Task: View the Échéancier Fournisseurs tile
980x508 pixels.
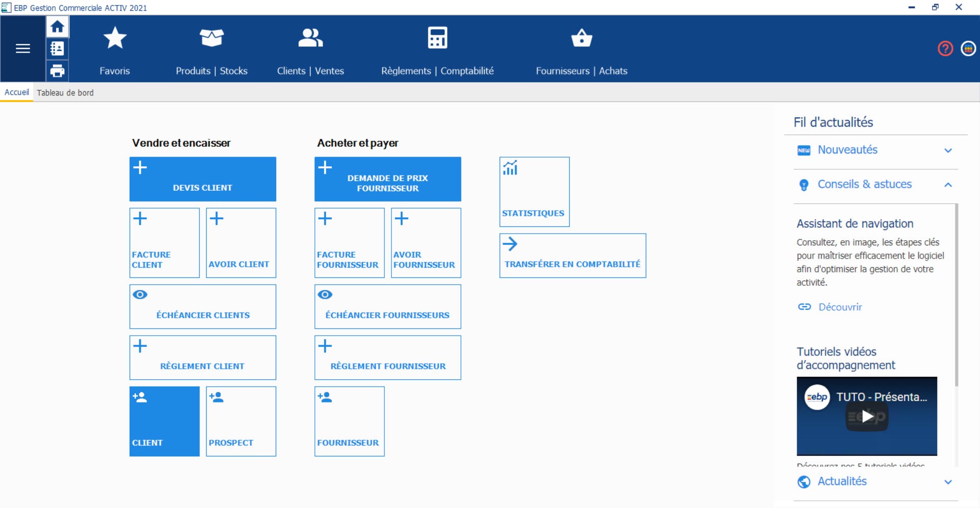Action: 387,307
